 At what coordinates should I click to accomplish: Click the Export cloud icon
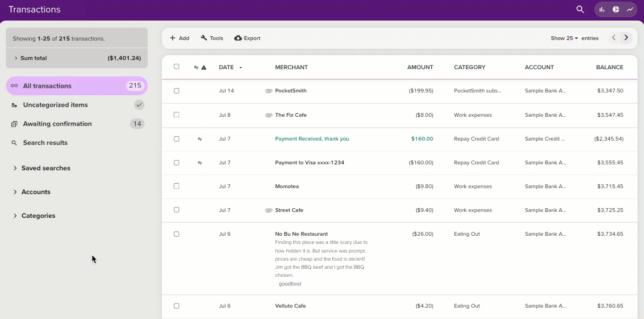tap(238, 38)
